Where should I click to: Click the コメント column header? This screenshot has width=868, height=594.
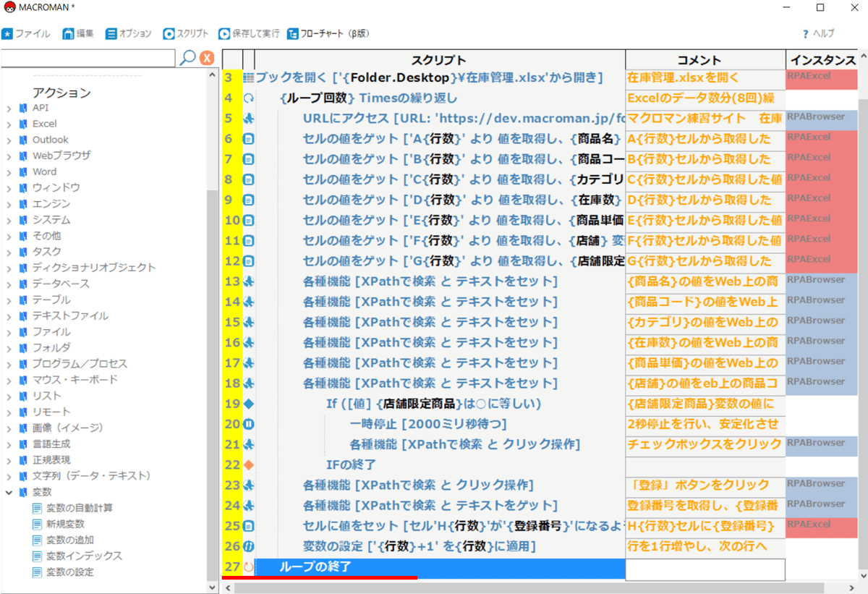705,60
